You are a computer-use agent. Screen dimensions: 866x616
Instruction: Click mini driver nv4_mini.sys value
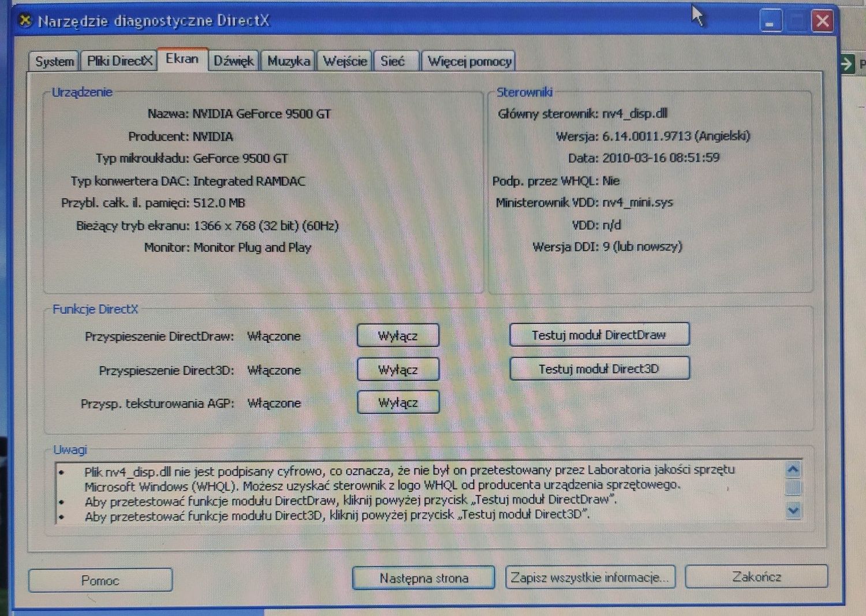point(637,203)
